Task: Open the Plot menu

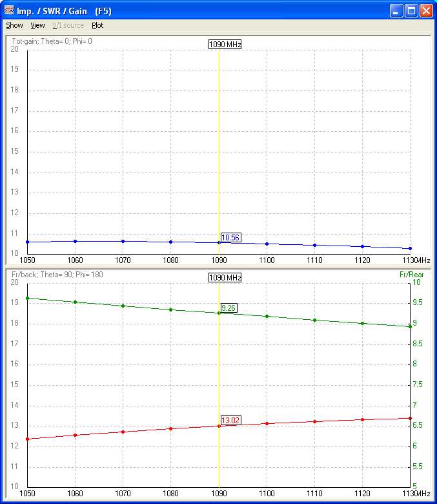Action: [x=97, y=26]
